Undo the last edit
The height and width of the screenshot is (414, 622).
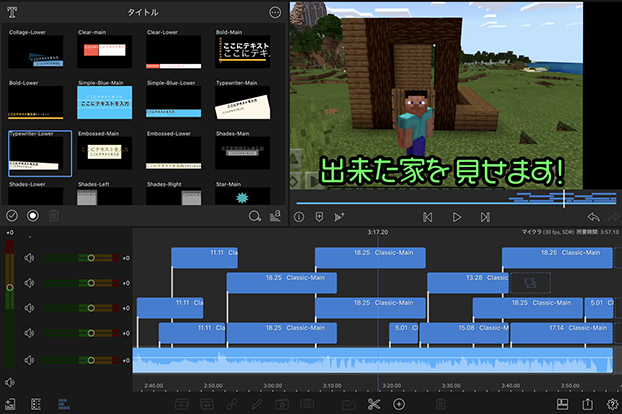[593, 217]
